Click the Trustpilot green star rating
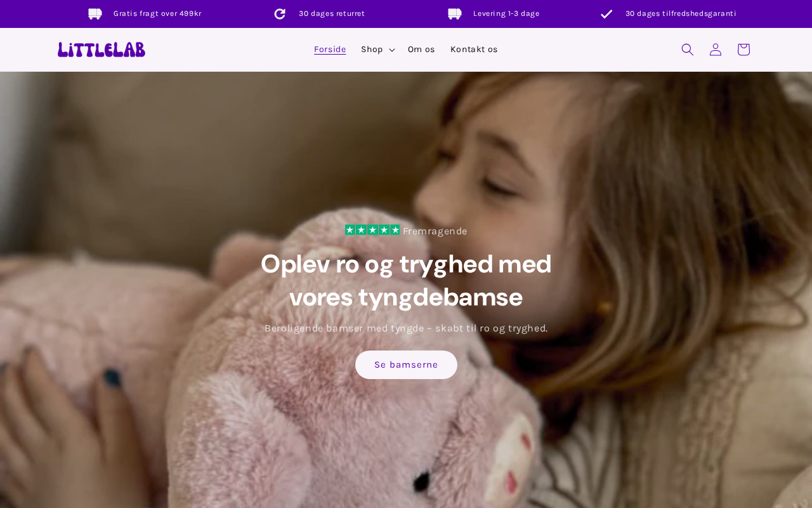Viewport: 812px width, 508px height. [372, 230]
